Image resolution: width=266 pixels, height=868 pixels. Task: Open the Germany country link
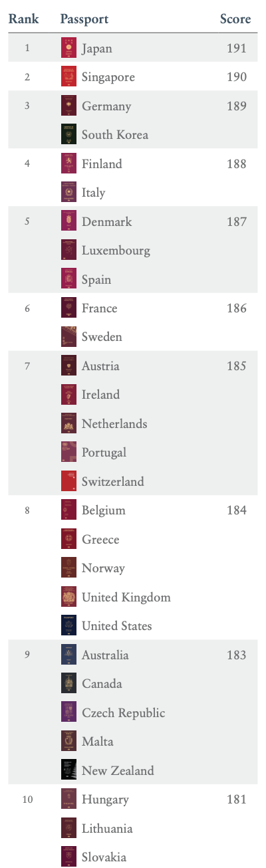pyautogui.click(x=106, y=106)
